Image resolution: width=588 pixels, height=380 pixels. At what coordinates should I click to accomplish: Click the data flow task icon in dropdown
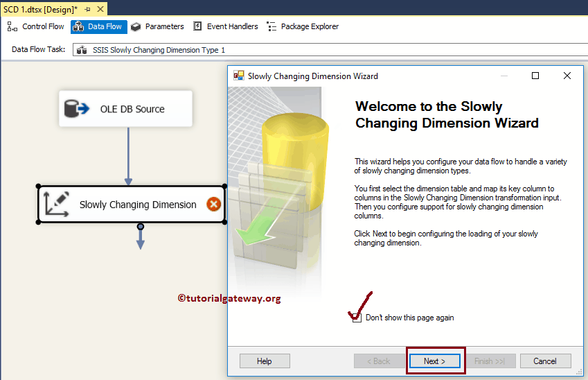pyautogui.click(x=82, y=50)
